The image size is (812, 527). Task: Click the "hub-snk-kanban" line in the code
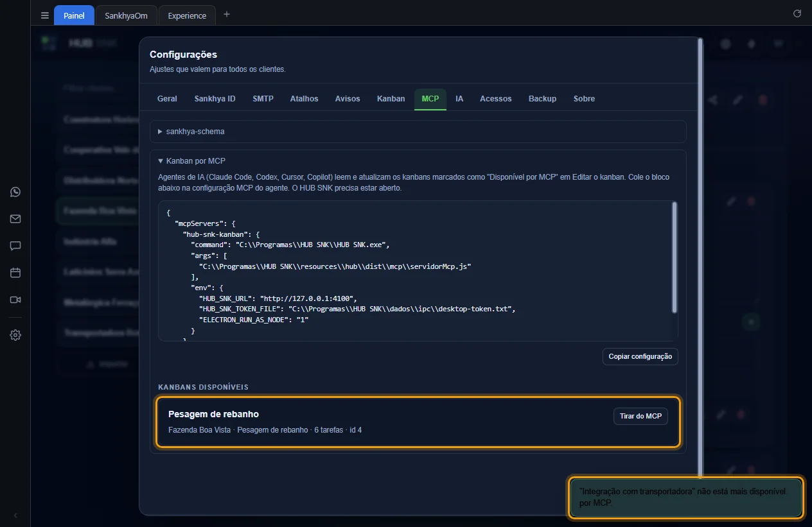pyautogui.click(x=221, y=234)
